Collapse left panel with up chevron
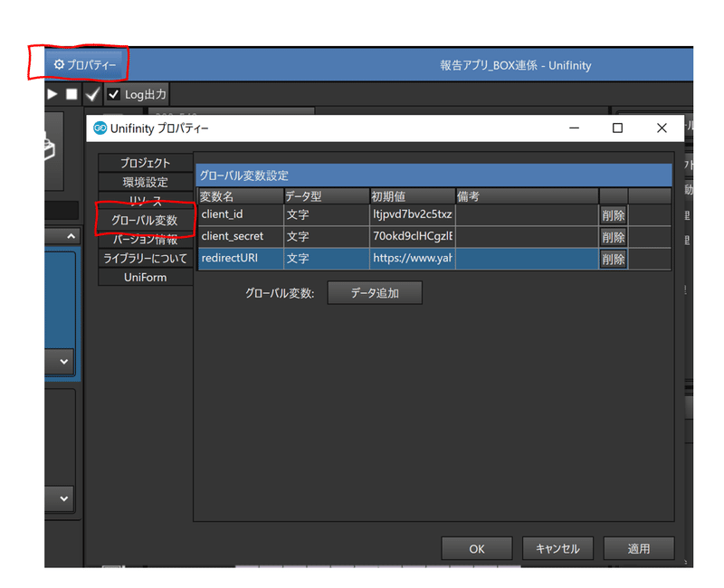The image size is (724, 588). pos(71,236)
